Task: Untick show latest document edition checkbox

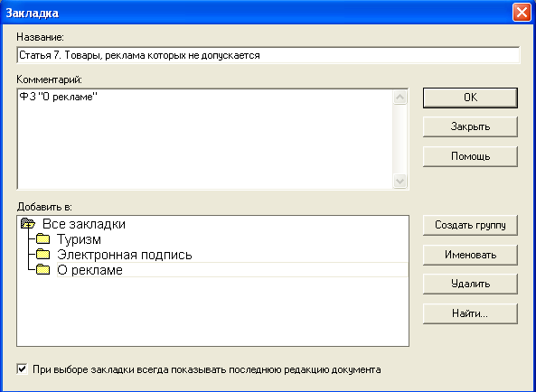Action: pyautogui.click(x=23, y=369)
